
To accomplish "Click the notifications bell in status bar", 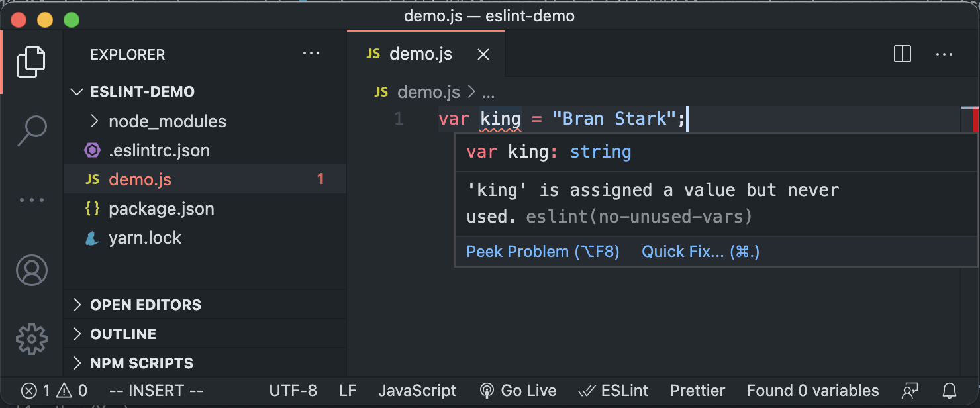I will click(x=950, y=391).
